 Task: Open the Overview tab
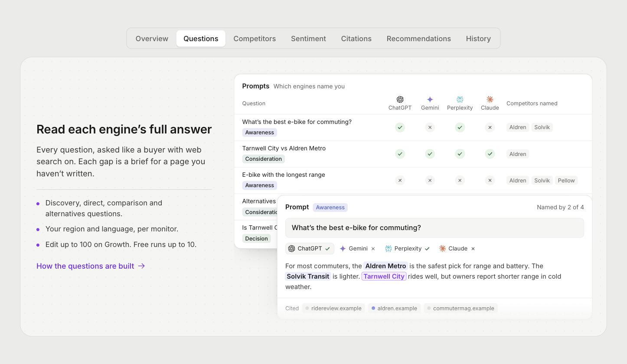click(x=152, y=39)
